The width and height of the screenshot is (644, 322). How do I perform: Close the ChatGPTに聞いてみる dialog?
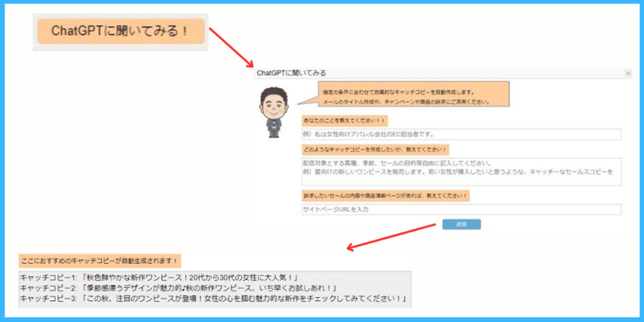pyautogui.click(x=628, y=74)
